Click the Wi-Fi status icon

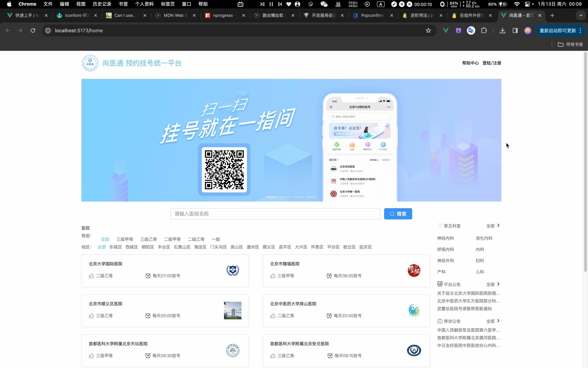517,4
